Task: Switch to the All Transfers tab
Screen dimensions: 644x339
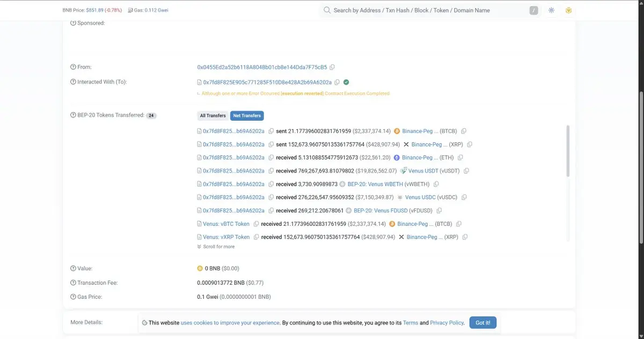Action: (213, 116)
